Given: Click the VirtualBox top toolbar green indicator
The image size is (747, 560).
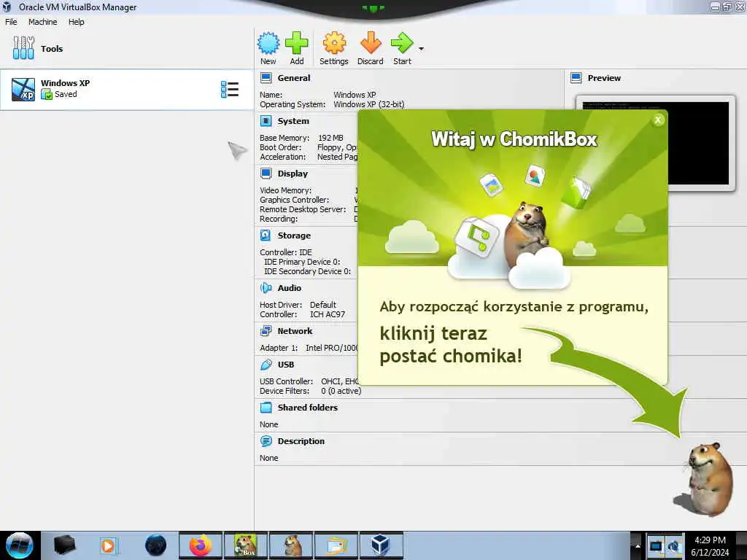Looking at the screenshot, I should click(x=373, y=8).
